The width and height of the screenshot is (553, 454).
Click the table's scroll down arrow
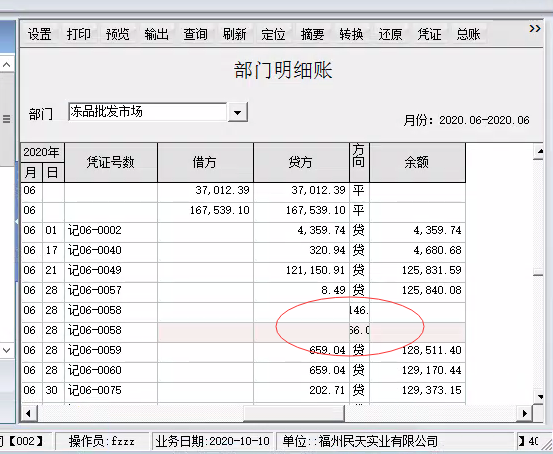pos(540,396)
